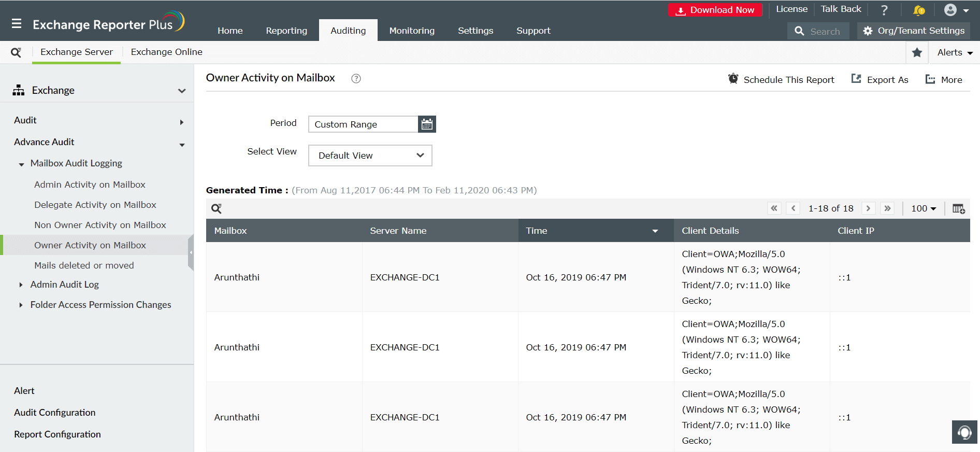Open the Home tab
The image size is (980, 452).
pos(230,31)
